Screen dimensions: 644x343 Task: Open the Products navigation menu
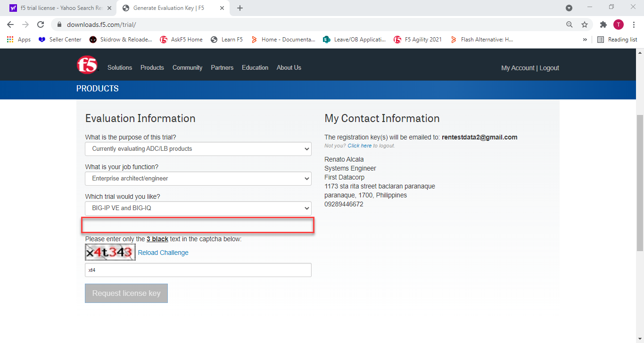pos(152,67)
